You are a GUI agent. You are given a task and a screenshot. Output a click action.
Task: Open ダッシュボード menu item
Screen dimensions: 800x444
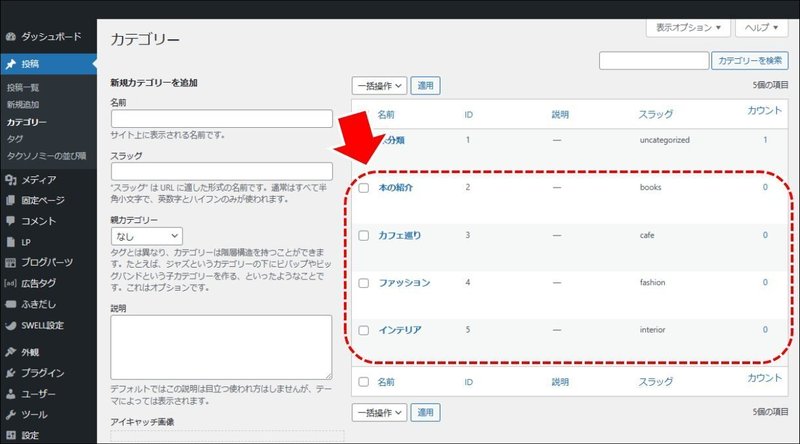point(51,37)
